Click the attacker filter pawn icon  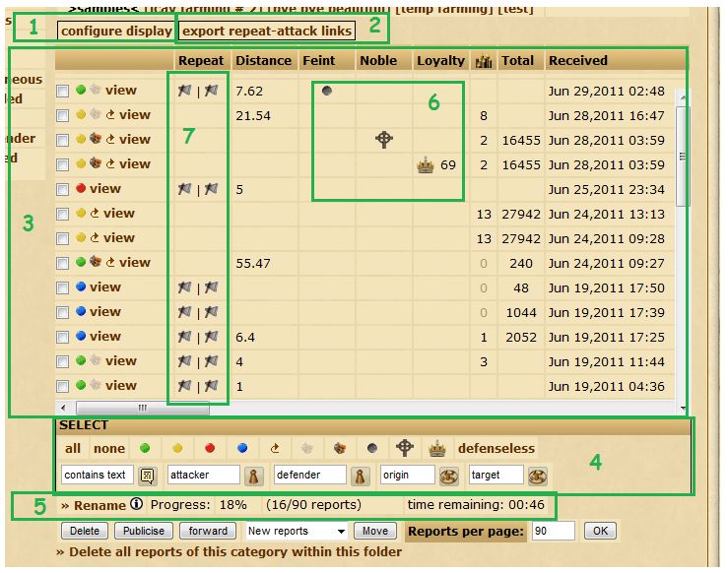(253, 476)
